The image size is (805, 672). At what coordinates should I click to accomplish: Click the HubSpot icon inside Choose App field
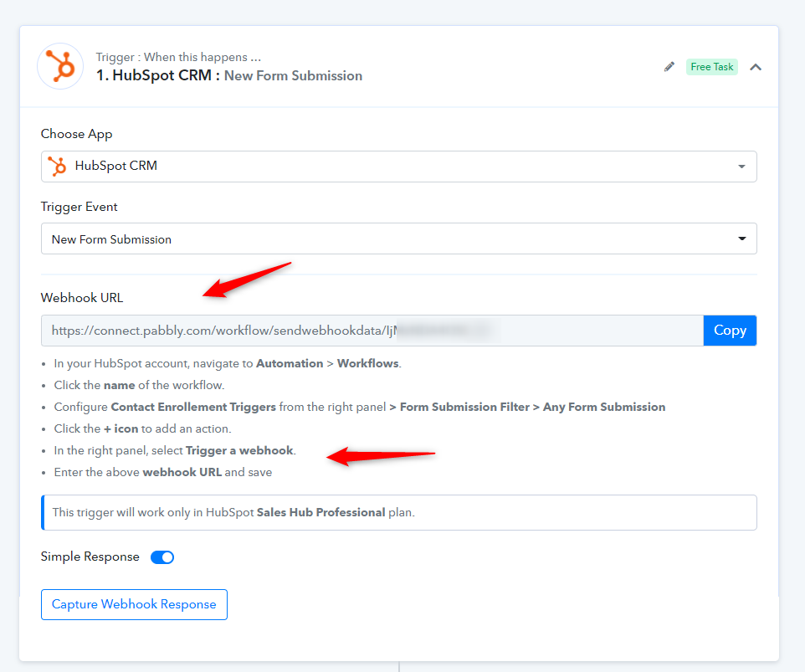point(57,167)
